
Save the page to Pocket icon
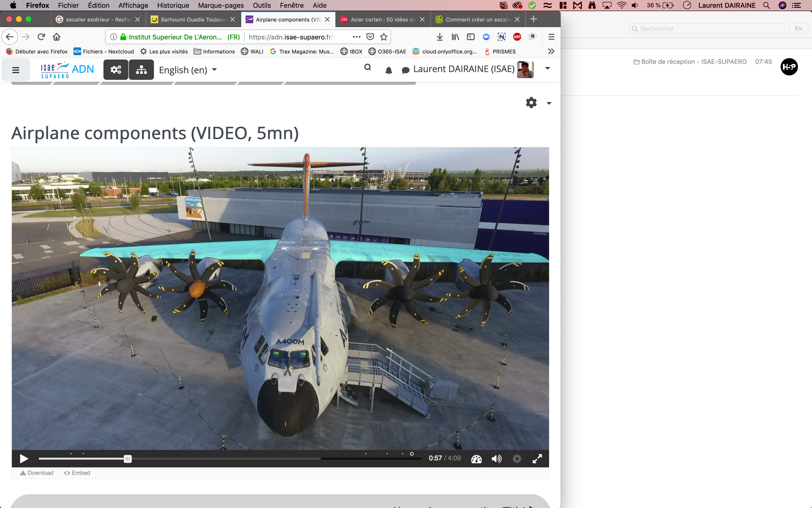pyautogui.click(x=370, y=37)
